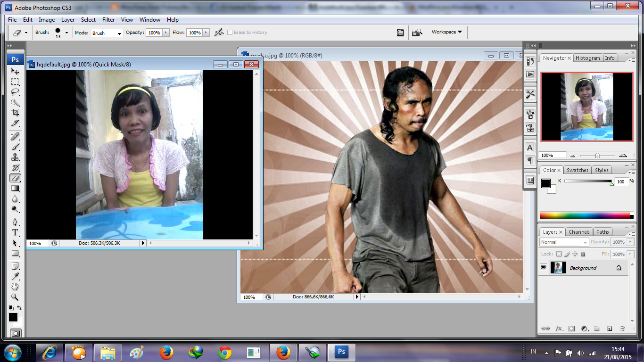Screen dimensions: 644x362
Task: Click the foreground color swatch in toolbox
Action: (x=13, y=317)
